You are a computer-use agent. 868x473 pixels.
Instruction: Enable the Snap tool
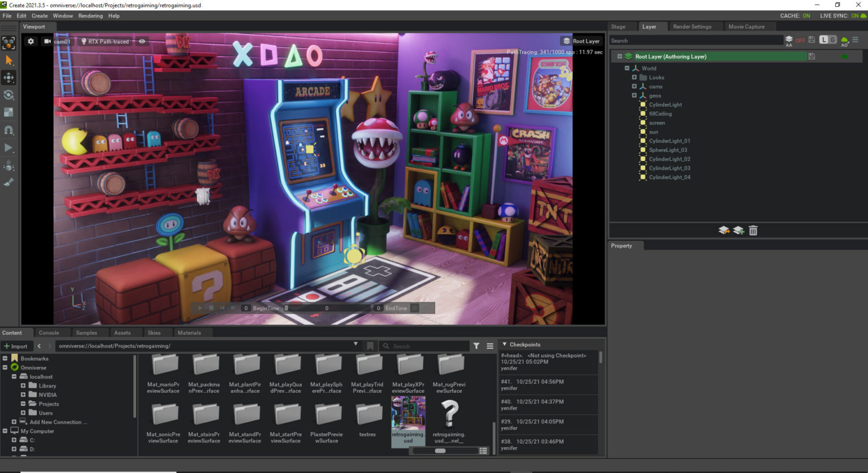(x=8, y=129)
